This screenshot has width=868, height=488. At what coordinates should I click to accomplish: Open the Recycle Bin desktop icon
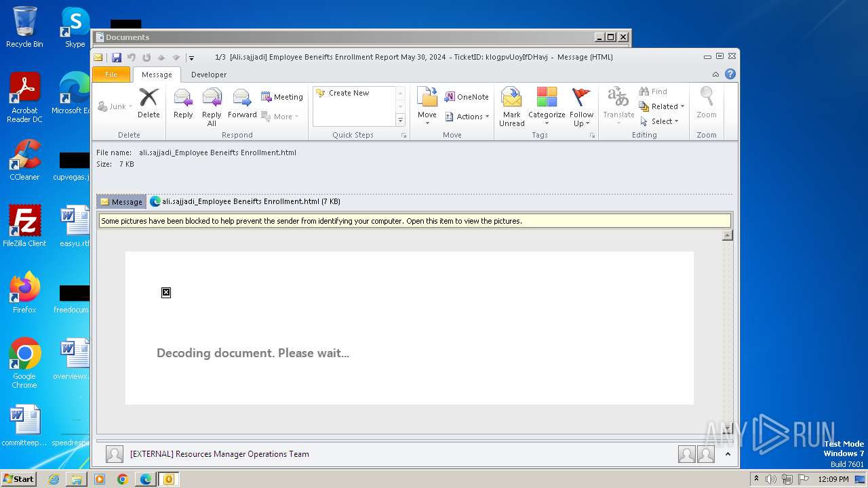[24, 27]
